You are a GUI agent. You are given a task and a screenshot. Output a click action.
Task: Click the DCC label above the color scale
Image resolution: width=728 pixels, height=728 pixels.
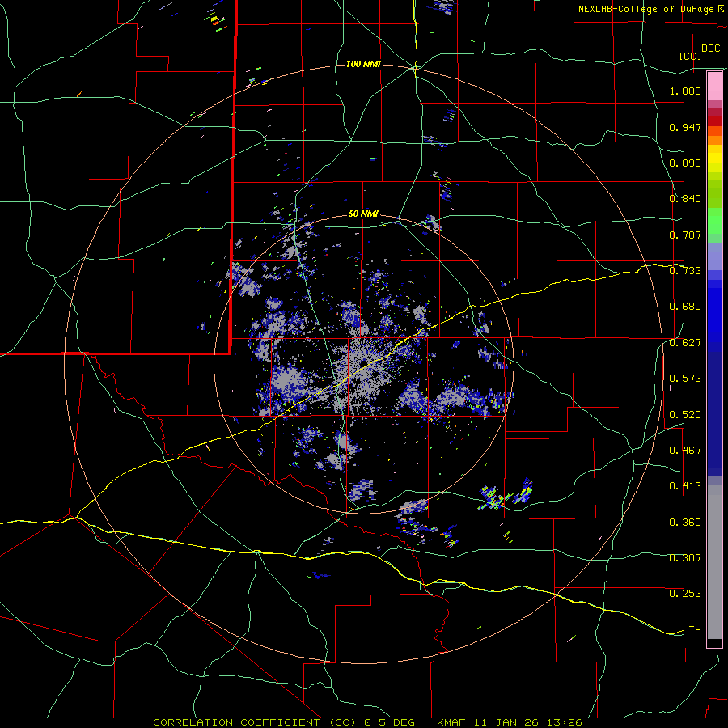[x=711, y=49]
